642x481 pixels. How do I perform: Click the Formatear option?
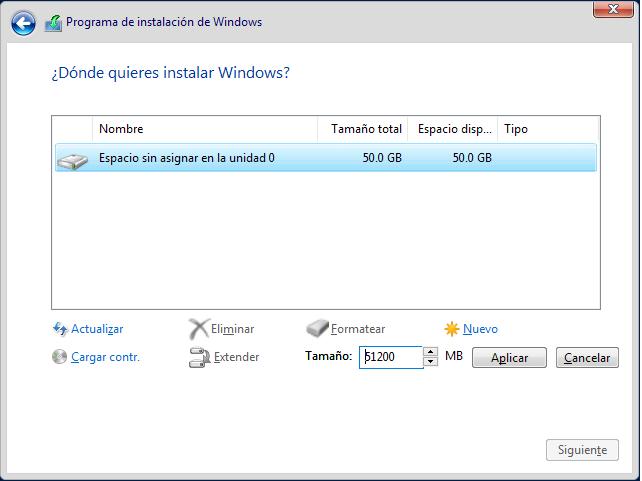point(358,329)
